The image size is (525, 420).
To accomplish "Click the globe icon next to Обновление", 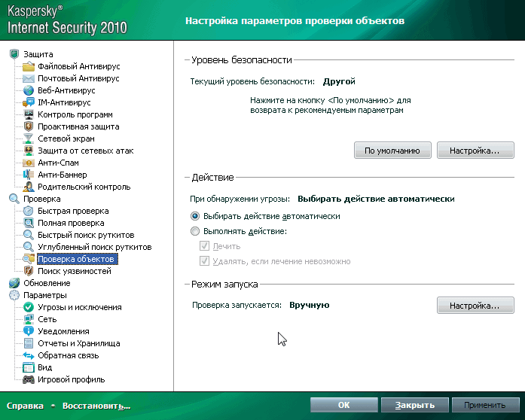I will (14, 283).
